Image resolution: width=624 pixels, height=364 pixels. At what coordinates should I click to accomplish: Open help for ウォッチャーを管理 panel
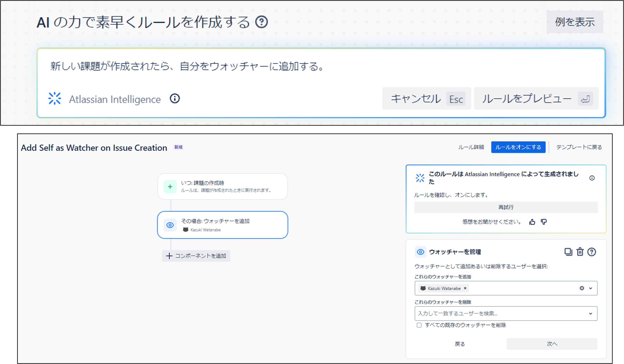591,252
